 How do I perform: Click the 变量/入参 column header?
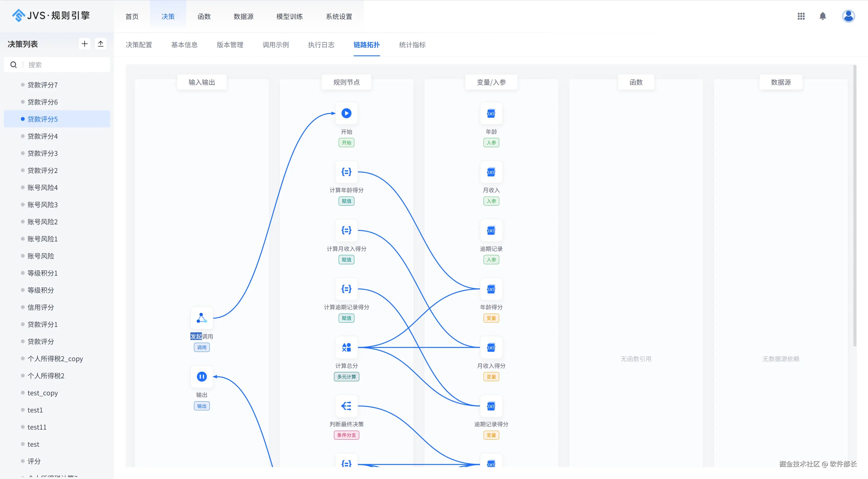pos(491,82)
